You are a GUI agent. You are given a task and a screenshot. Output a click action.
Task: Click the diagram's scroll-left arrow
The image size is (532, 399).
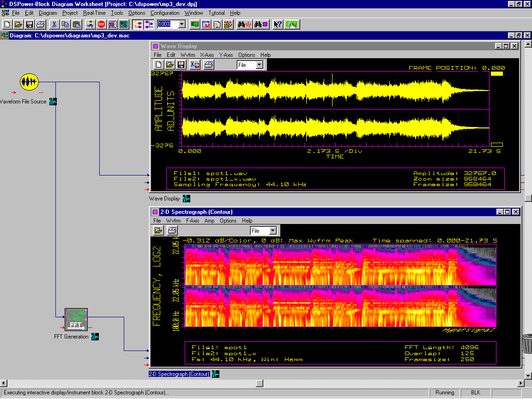click(x=3, y=383)
